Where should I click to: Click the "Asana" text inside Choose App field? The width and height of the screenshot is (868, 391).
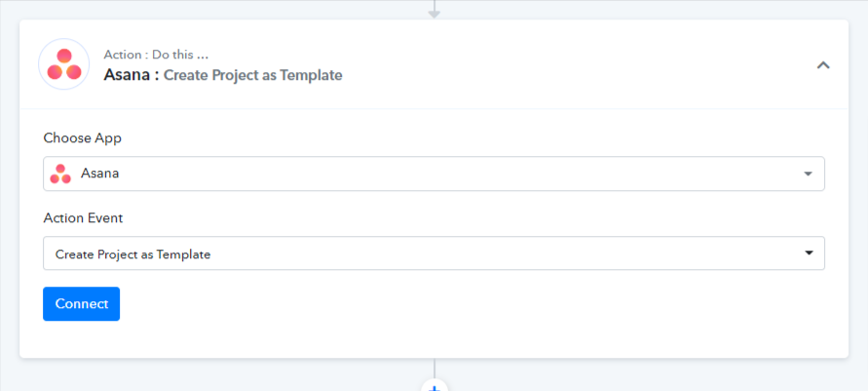[99, 174]
